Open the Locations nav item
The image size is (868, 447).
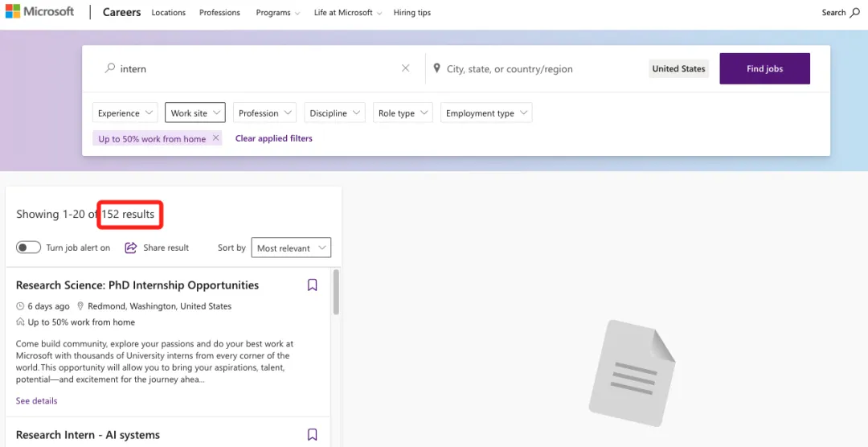pos(168,12)
